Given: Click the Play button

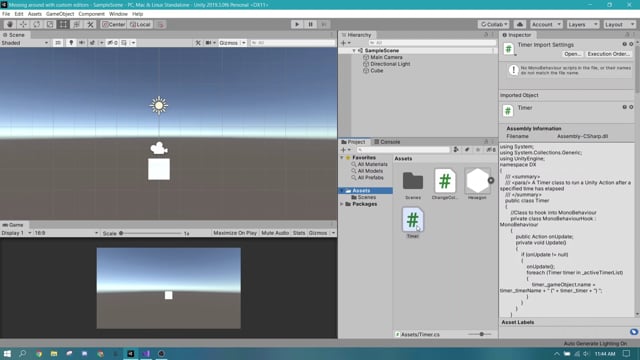Looking at the screenshot, I should tap(297, 24).
